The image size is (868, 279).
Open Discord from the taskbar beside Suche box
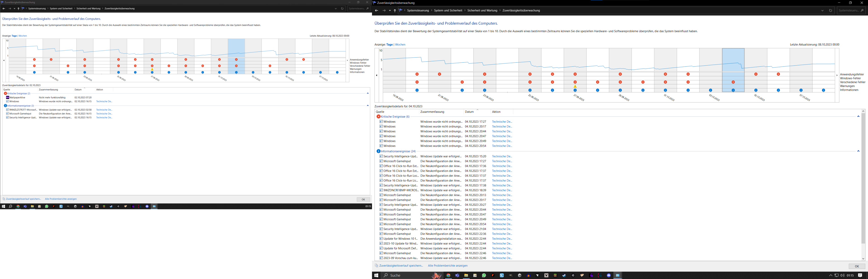tap(609, 275)
